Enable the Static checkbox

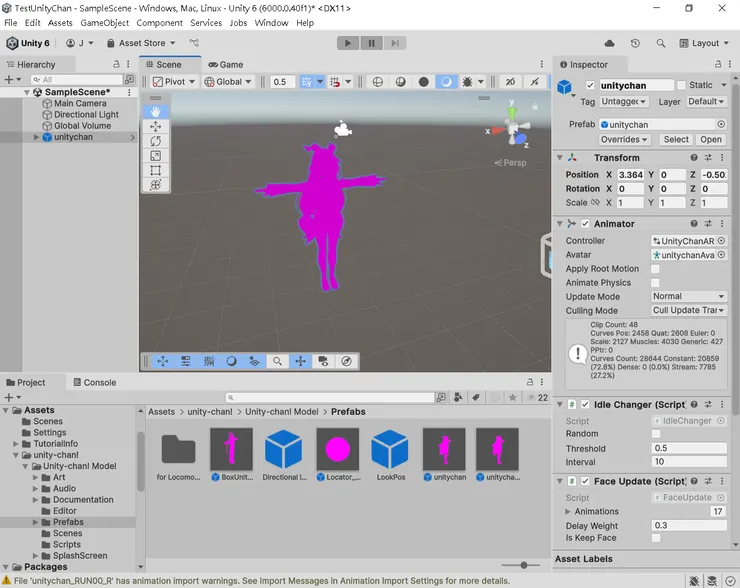coord(681,86)
